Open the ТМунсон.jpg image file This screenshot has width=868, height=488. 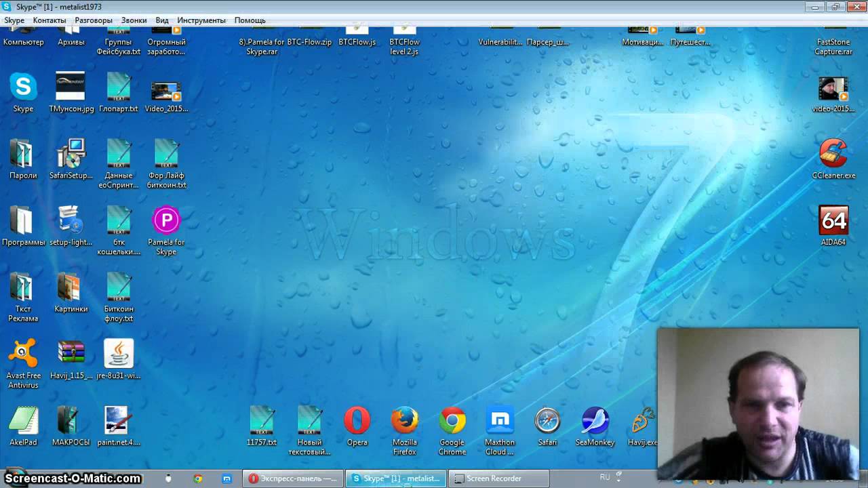[x=71, y=92]
